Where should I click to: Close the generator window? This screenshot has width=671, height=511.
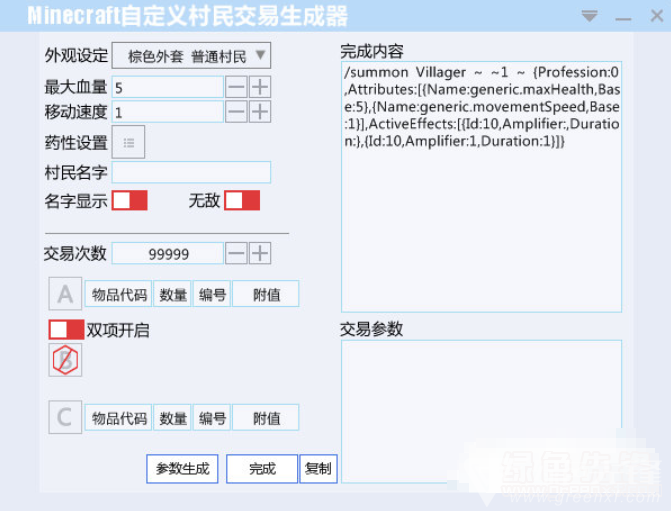pos(656,16)
